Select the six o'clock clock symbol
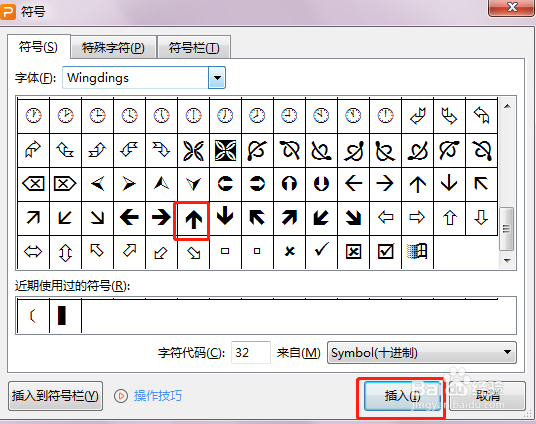The width and height of the screenshot is (536, 424). click(x=193, y=116)
